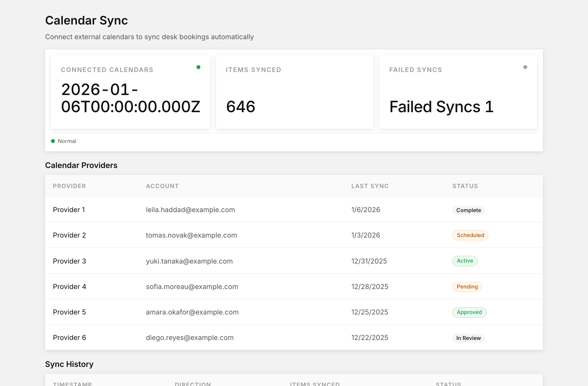Click leila.haddad@example.com account
The width and height of the screenshot is (588, 386).
pyautogui.click(x=190, y=210)
